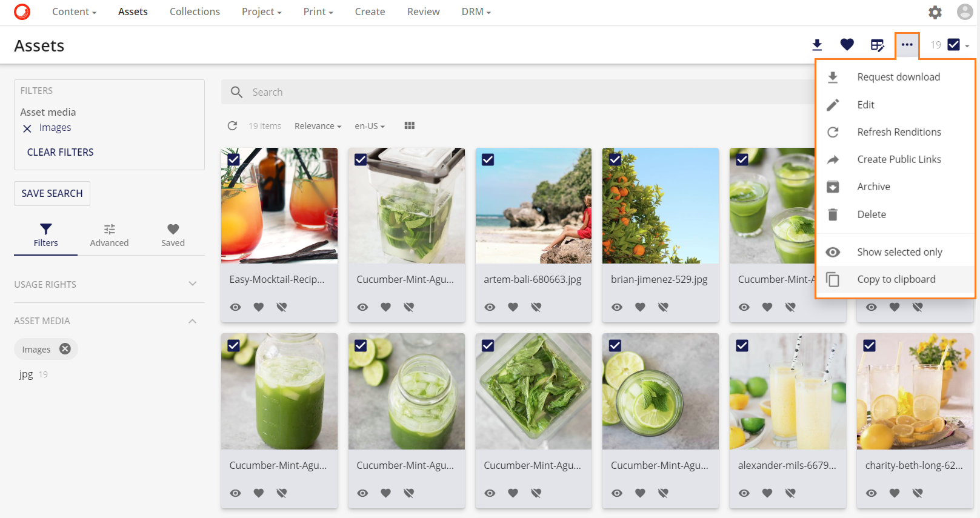Click the download icon in the Assets header

[x=817, y=45]
